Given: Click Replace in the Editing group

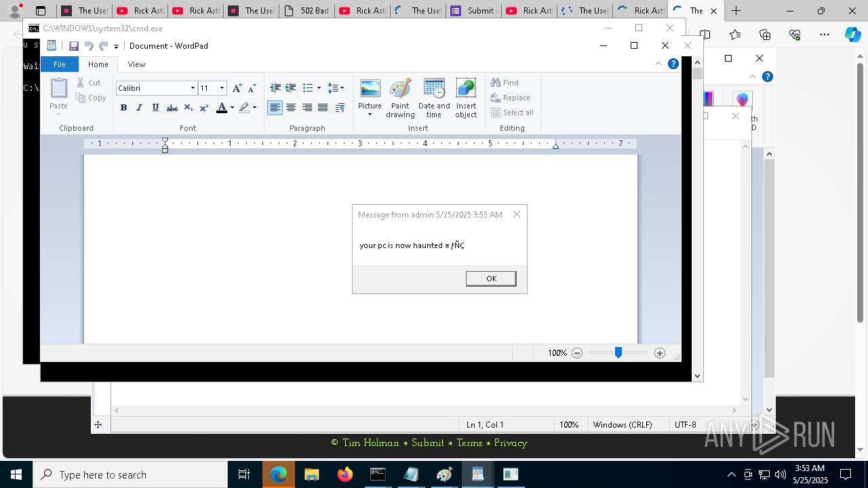Looking at the screenshot, I should click(x=510, y=98).
